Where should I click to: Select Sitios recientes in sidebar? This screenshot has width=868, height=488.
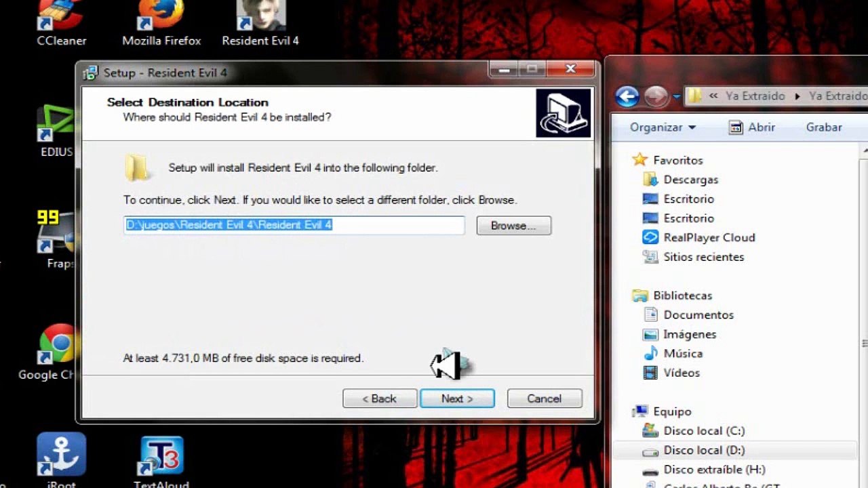click(x=704, y=257)
